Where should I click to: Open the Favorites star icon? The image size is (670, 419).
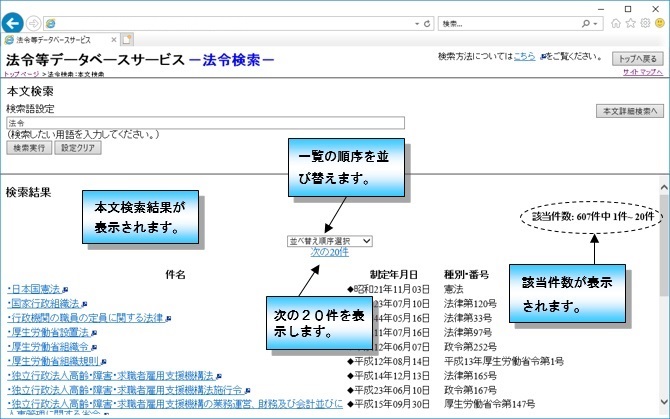click(x=631, y=22)
